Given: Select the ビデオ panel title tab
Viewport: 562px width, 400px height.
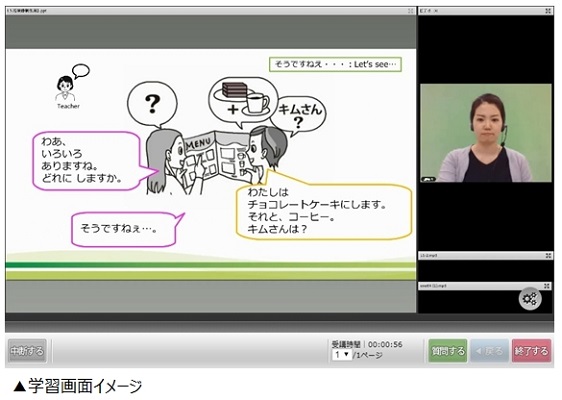Looking at the screenshot, I should click(426, 11).
